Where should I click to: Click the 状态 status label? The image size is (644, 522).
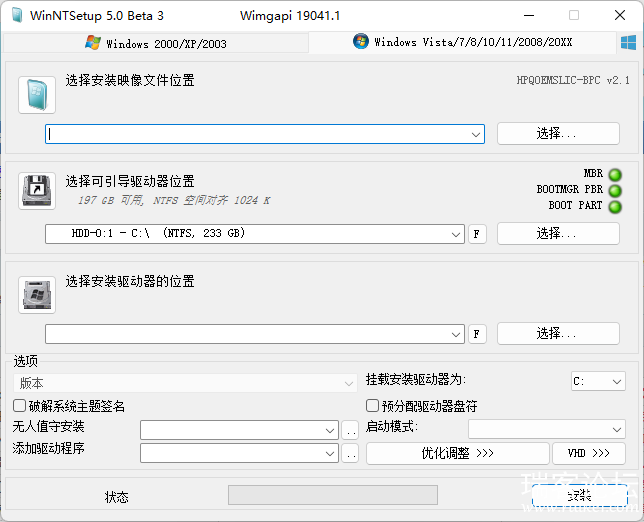tap(117, 497)
